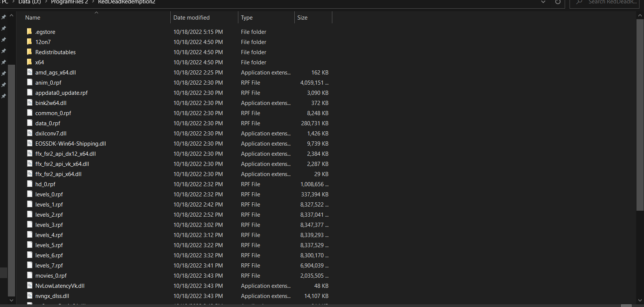The image size is (644, 307).
Task: Click the bink2w64.dll file icon
Action: tap(30, 103)
